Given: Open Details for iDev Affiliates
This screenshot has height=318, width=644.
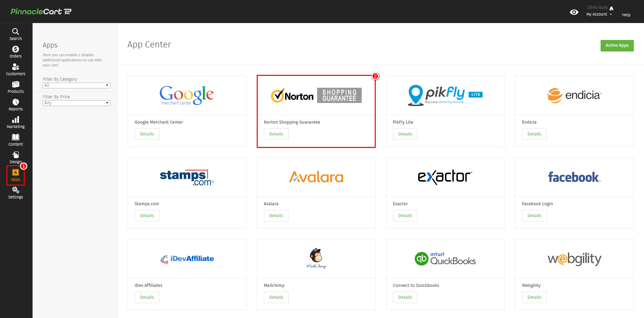Looking at the screenshot, I should [x=147, y=297].
